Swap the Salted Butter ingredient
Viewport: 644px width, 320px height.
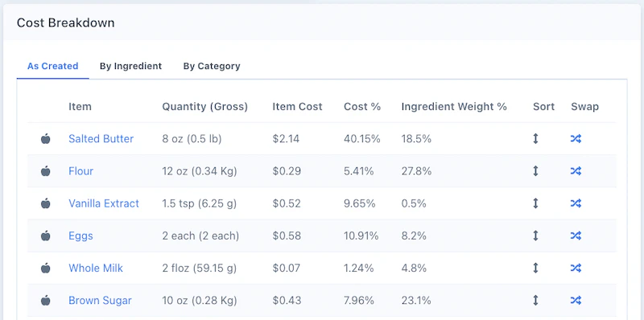click(576, 138)
